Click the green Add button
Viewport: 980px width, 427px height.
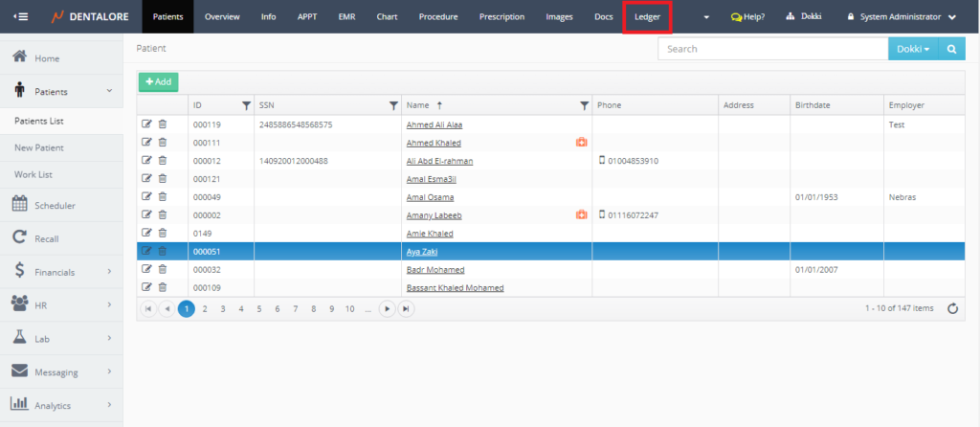(158, 82)
